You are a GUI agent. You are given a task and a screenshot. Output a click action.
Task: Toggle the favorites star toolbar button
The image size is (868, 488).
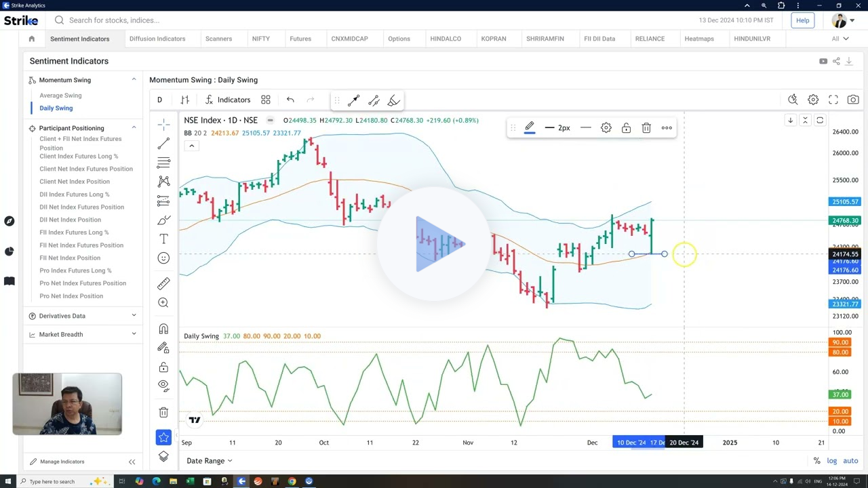pyautogui.click(x=163, y=438)
